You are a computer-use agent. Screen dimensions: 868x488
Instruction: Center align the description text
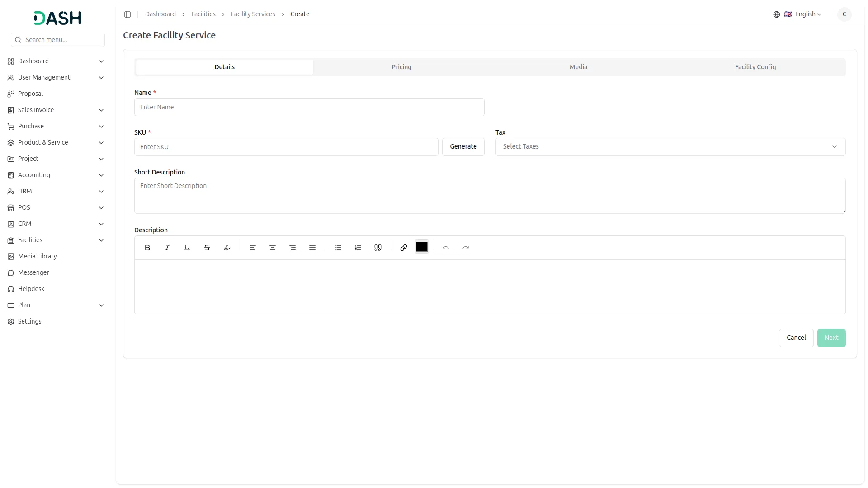click(273, 248)
